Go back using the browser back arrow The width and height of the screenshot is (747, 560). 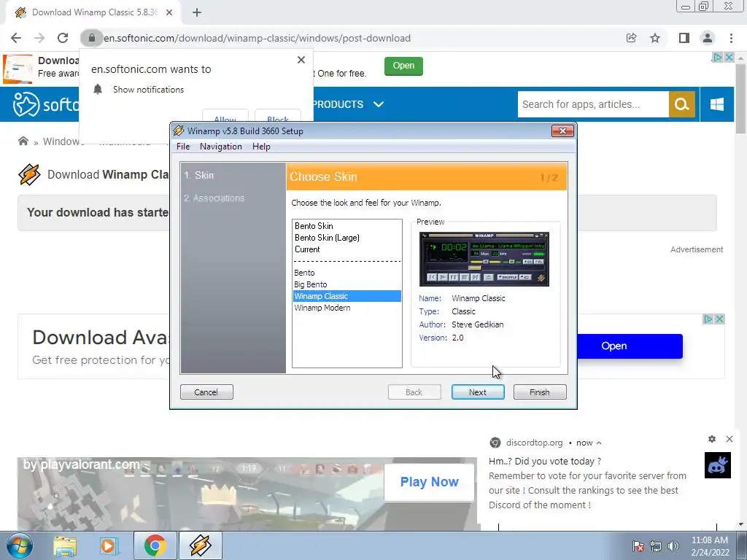[x=16, y=38]
